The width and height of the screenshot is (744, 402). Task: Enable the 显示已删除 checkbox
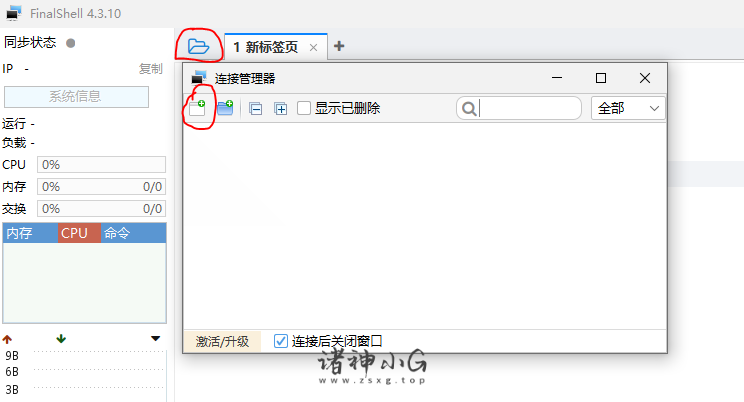[304, 108]
